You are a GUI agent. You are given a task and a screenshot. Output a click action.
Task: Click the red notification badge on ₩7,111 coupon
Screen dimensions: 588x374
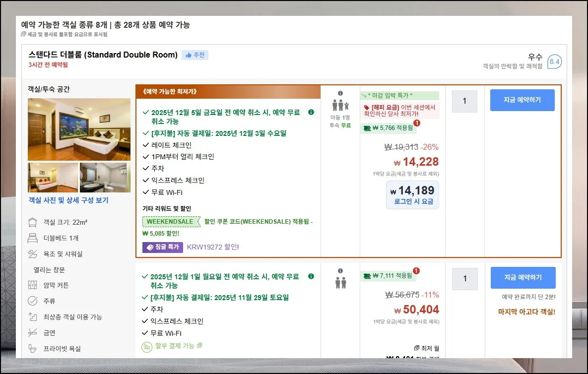[416, 271]
